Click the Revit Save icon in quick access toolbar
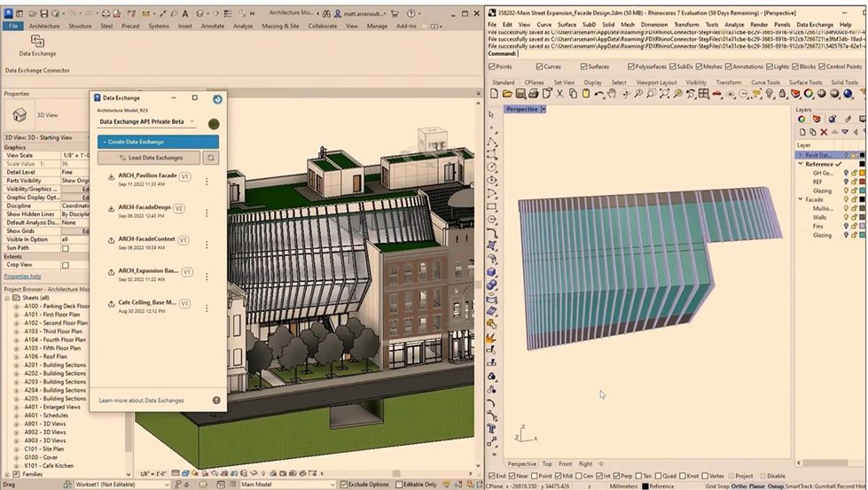The image size is (868, 490). click(x=43, y=13)
